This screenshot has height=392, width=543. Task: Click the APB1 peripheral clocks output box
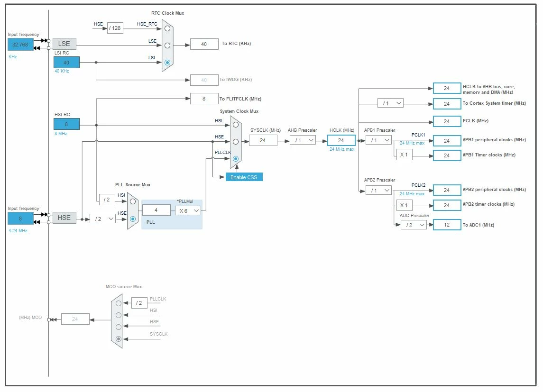447,140
